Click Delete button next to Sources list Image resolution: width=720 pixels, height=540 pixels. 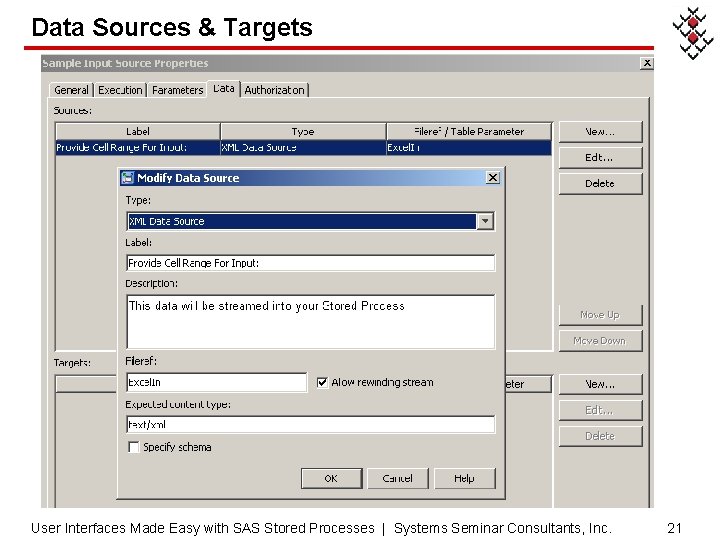600,184
